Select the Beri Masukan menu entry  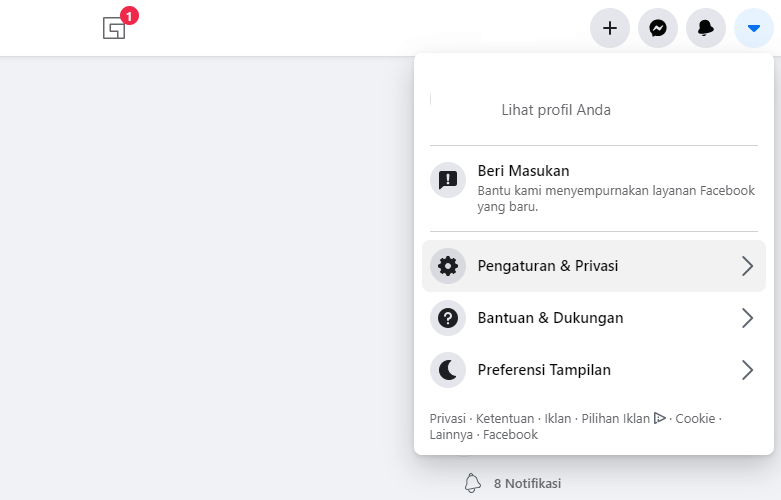point(594,188)
